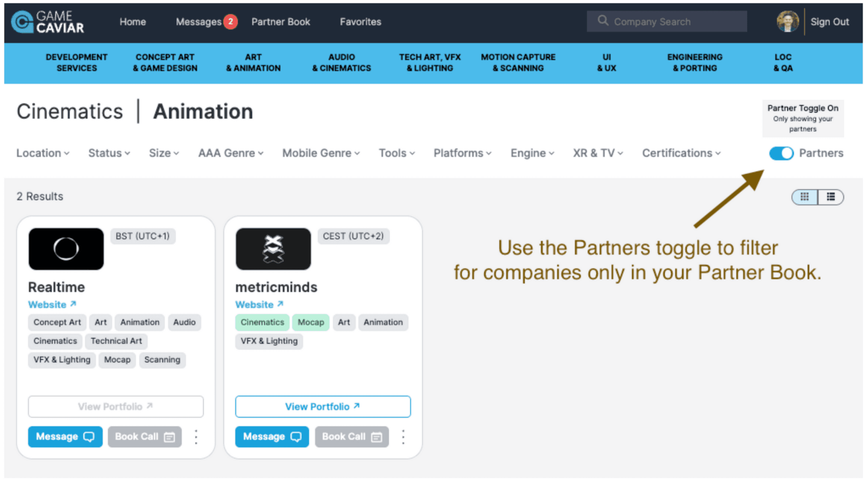The height and width of the screenshot is (486, 868).
Task: Click the messages notification badge
Action: click(230, 21)
